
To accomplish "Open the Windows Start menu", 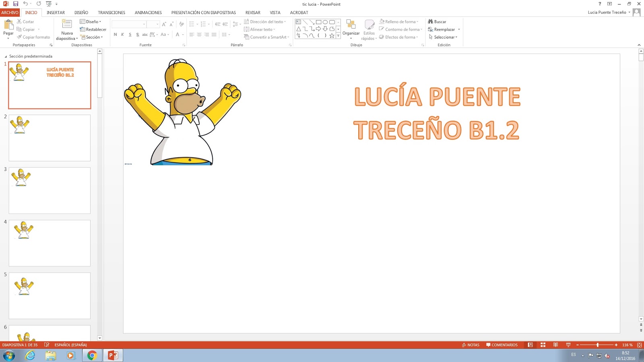I will click(x=9, y=355).
